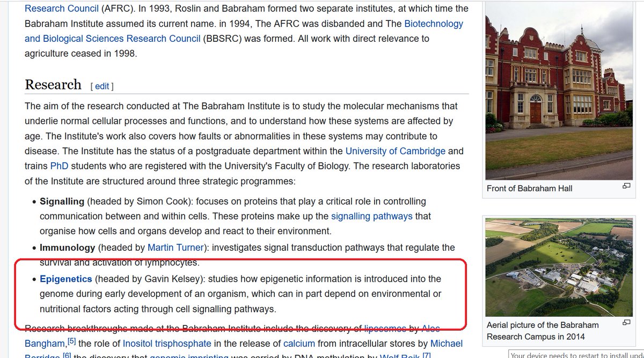Follow the University of Cambridge link
The width and height of the screenshot is (644, 358).
(x=396, y=151)
